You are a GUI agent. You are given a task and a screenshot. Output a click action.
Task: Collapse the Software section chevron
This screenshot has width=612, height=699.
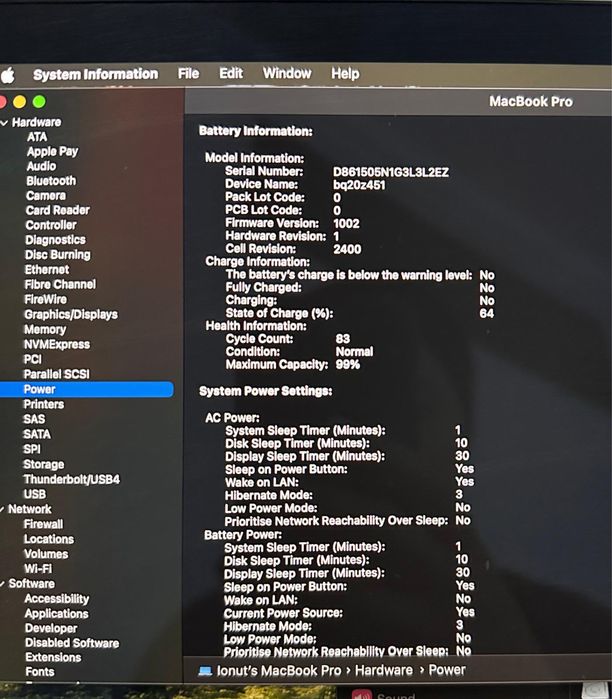point(3,584)
